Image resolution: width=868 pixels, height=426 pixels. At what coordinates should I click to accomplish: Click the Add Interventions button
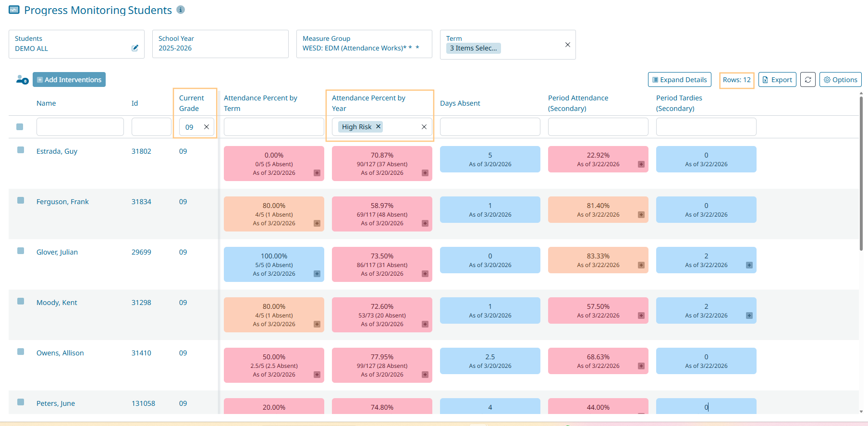(x=69, y=80)
